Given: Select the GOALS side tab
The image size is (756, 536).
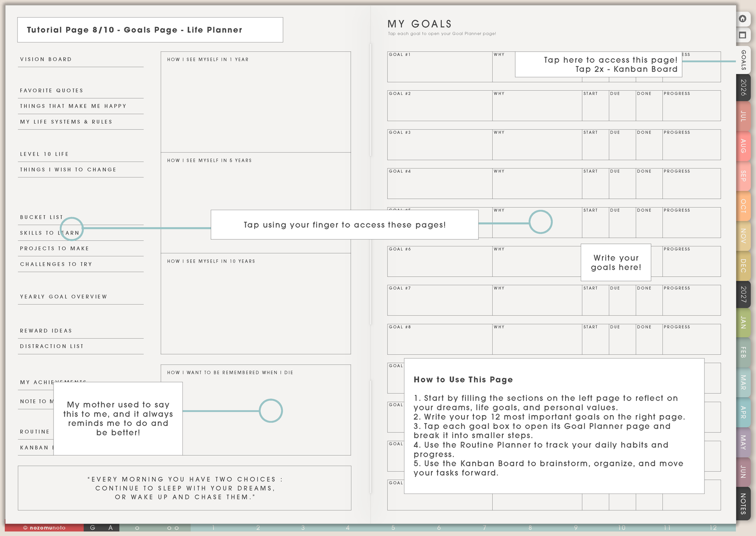Looking at the screenshot, I should [743, 60].
